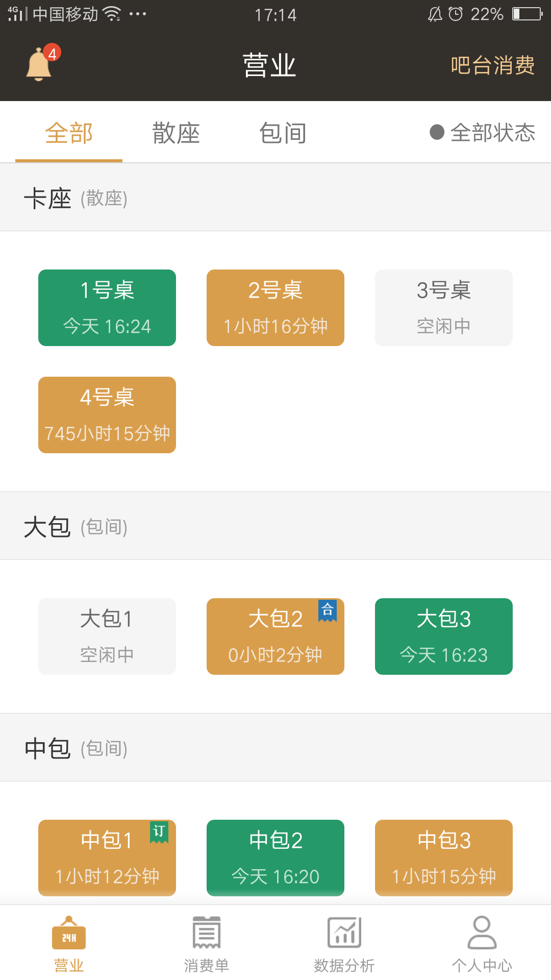Screen dimensions: 551x980
Task: Tap the 营业 shop icon in bottom bar
Action: (x=69, y=934)
